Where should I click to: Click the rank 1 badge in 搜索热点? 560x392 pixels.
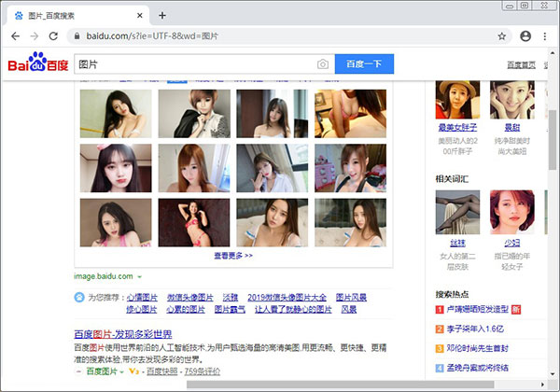pos(440,310)
